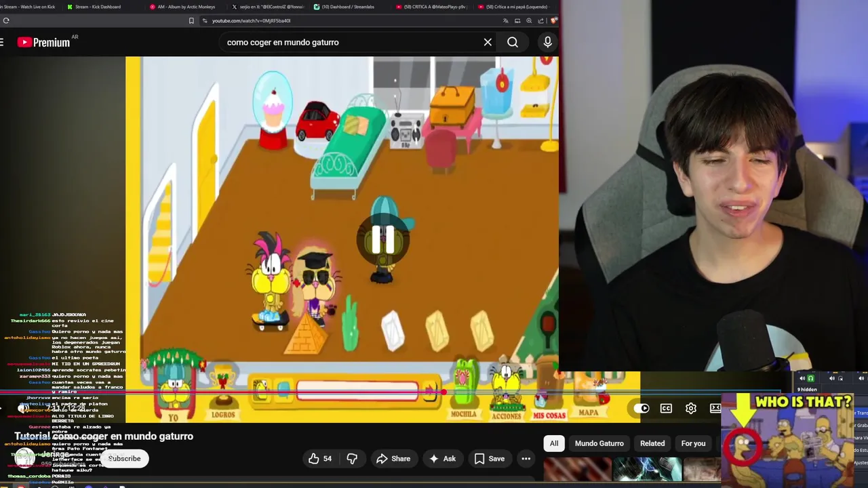
Task: Open Brave shields icon in address bar
Action: point(554,20)
